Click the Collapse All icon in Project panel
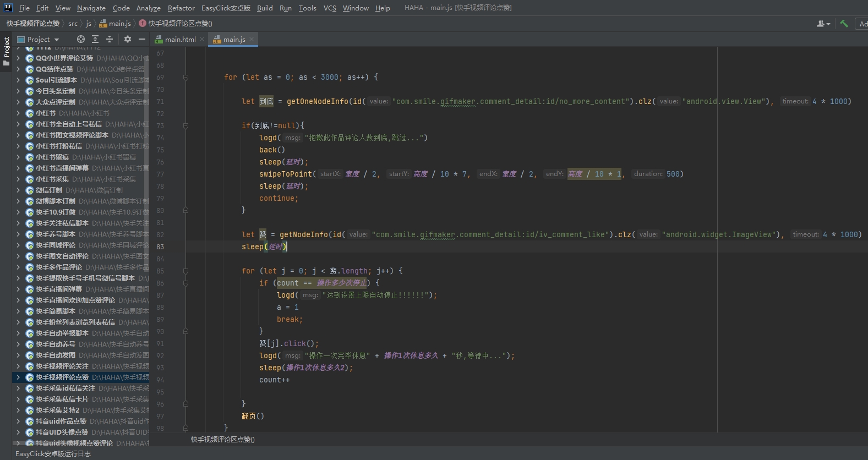 tap(110, 39)
